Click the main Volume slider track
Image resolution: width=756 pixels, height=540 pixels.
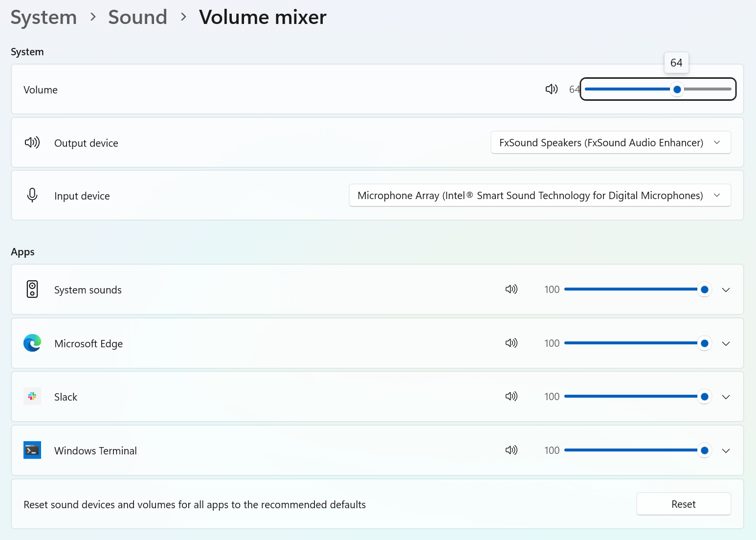(x=658, y=89)
